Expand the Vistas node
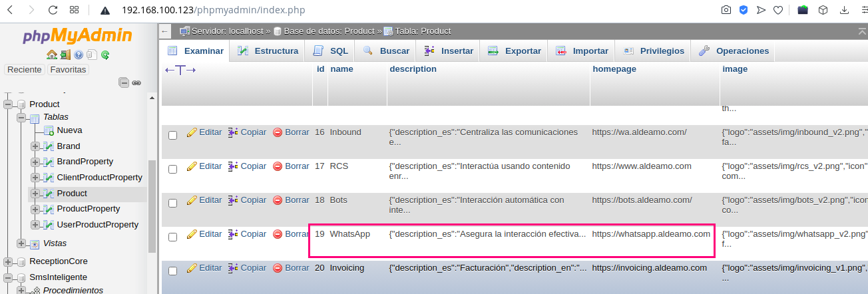868x294 pixels. click(x=21, y=243)
